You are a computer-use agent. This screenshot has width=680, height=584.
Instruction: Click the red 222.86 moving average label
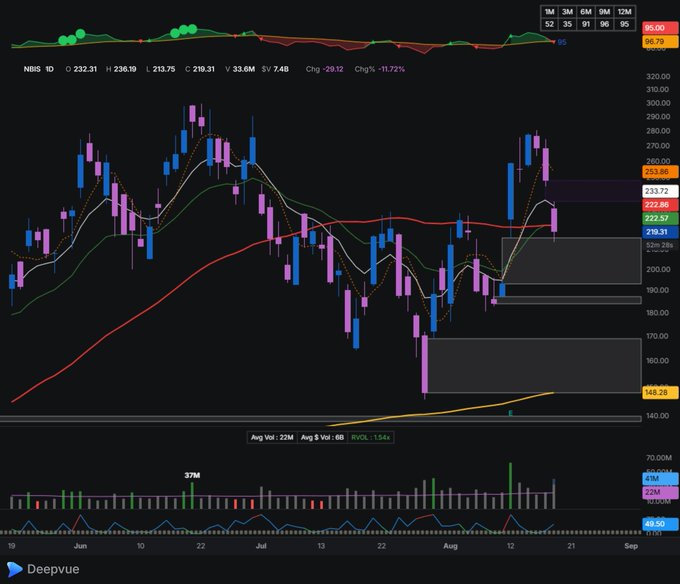(x=660, y=205)
